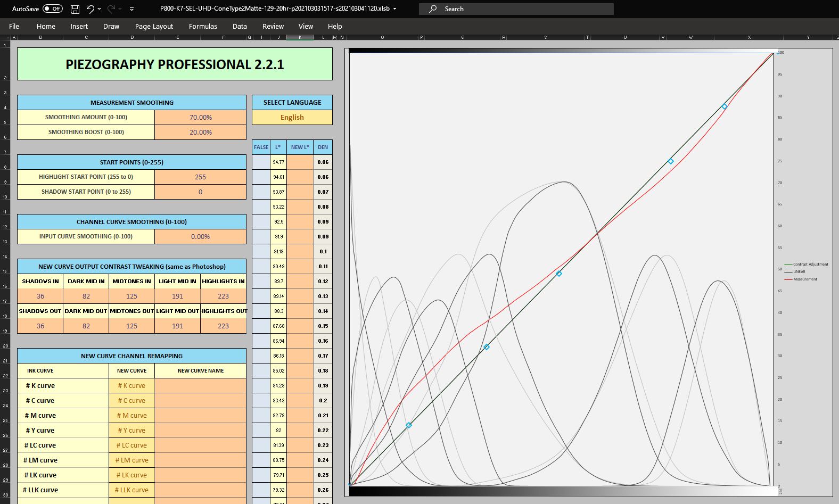Click the blue diamond marker nearest value 15
The width and height of the screenshot is (839, 504).
(x=409, y=425)
